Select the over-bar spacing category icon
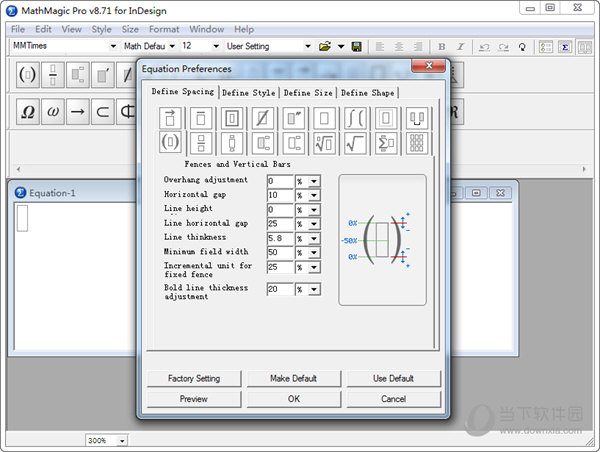This screenshot has width=600, height=452. 201,118
